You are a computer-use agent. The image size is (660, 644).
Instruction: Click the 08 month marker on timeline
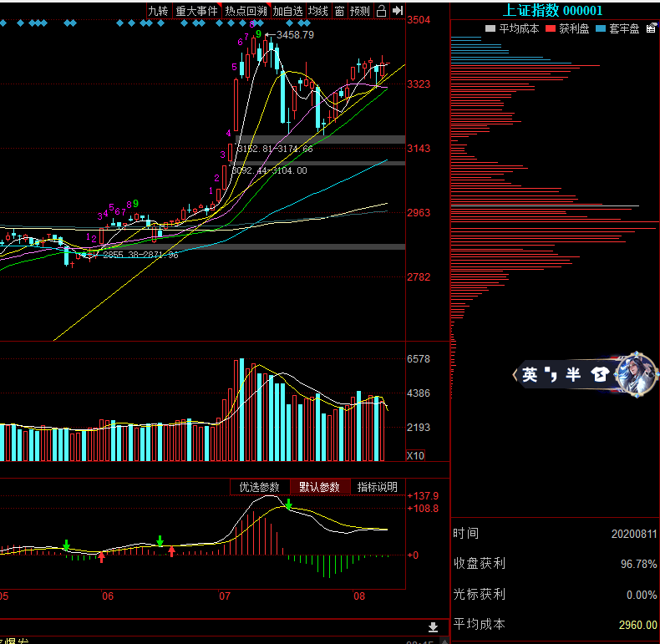coord(359,596)
